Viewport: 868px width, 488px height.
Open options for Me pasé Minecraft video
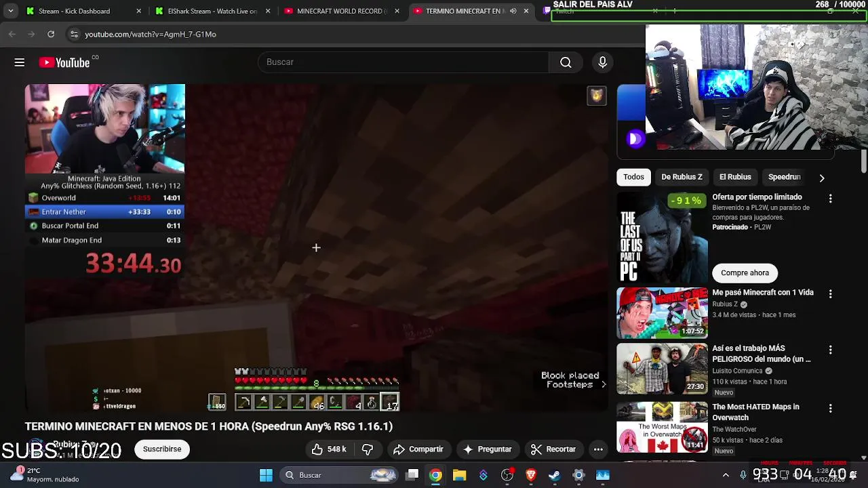830,294
